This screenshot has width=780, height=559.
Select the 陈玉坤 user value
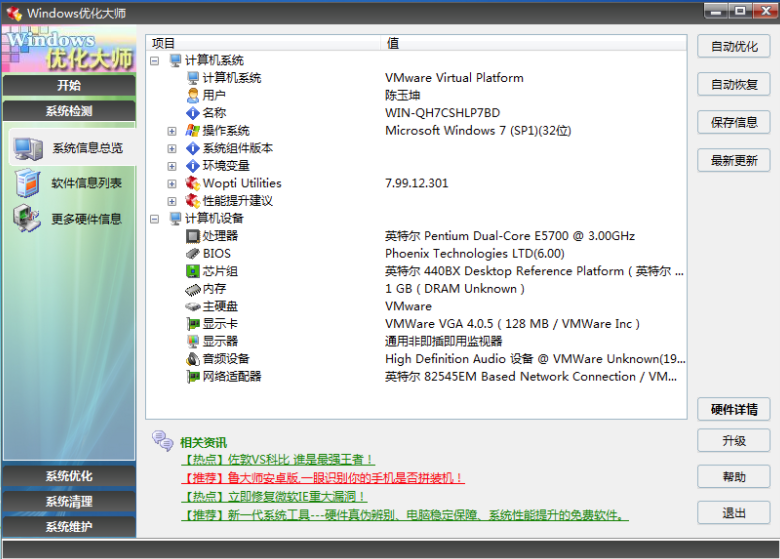(402, 95)
